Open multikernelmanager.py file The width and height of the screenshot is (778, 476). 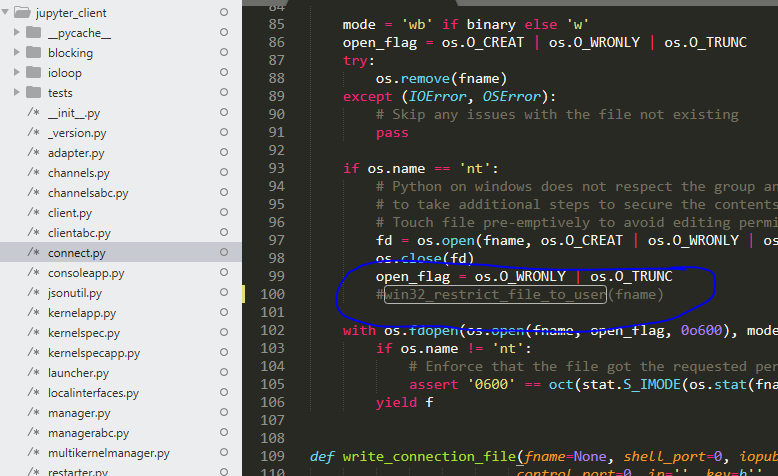tap(109, 453)
